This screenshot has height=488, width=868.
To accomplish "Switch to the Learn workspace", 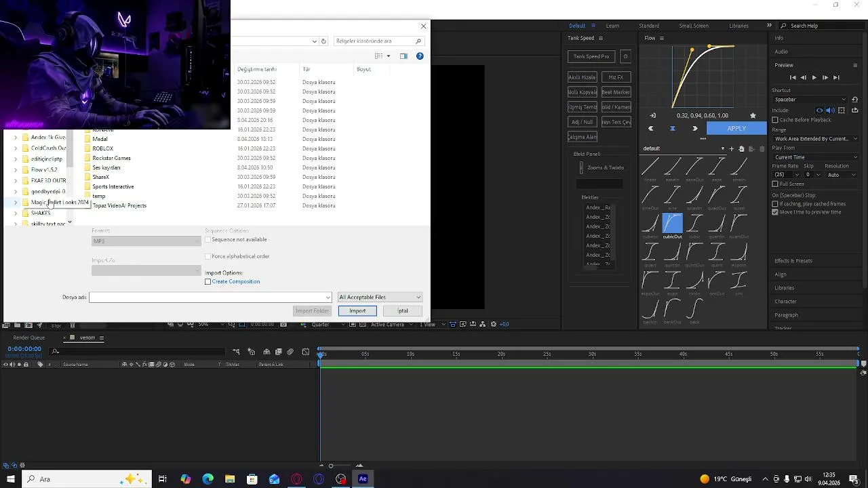I will (612, 26).
